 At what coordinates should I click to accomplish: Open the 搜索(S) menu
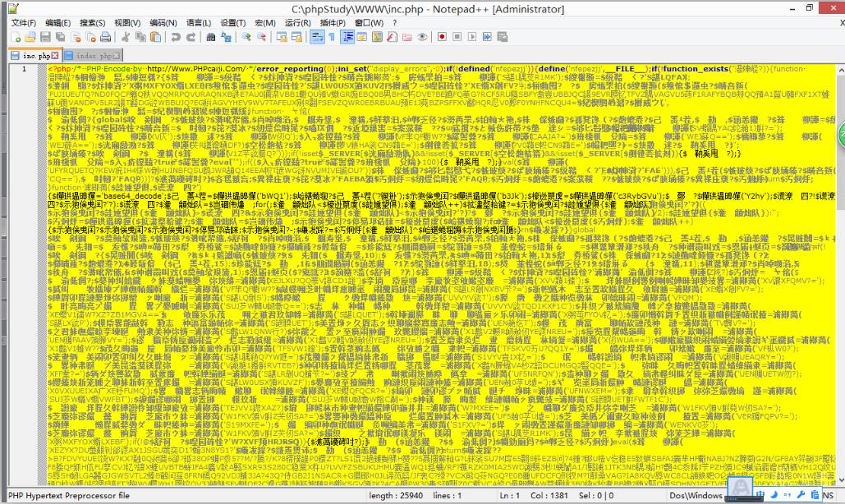pos(92,23)
